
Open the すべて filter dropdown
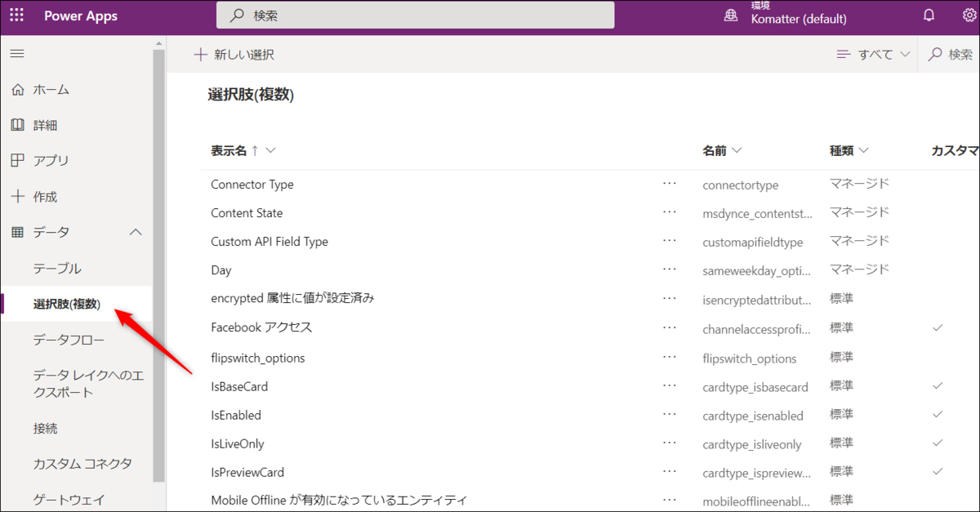tap(873, 54)
